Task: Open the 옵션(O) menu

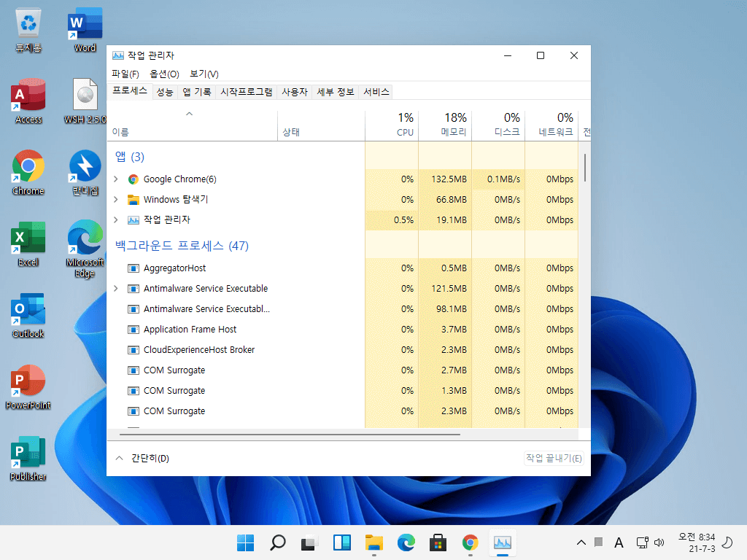Action: point(164,74)
